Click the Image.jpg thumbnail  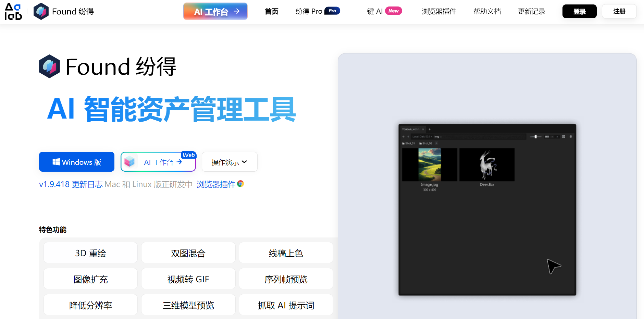[x=429, y=164]
